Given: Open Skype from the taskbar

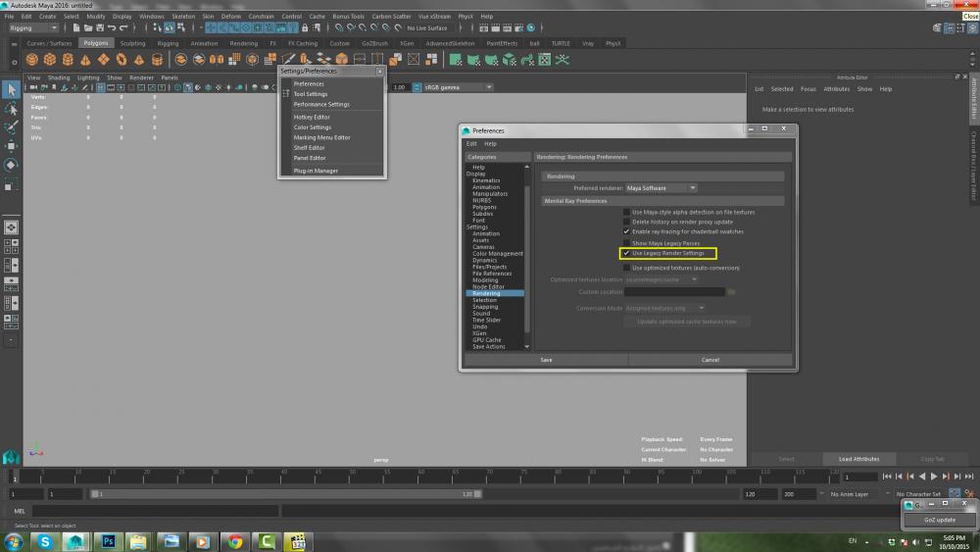Looking at the screenshot, I should coord(46,540).
